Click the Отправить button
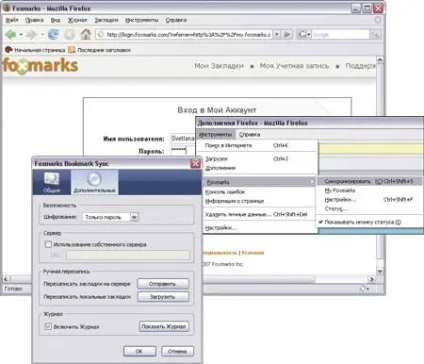 (163, 284)
